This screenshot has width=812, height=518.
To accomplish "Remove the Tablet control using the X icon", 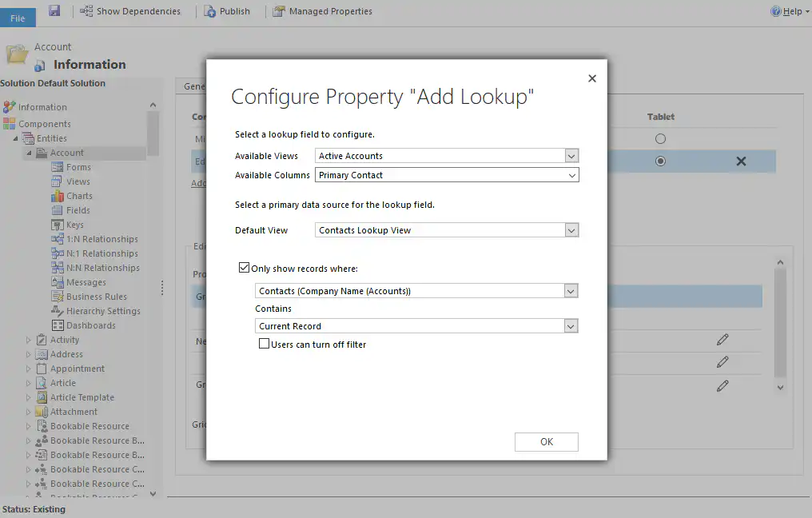I will point(740,161).
